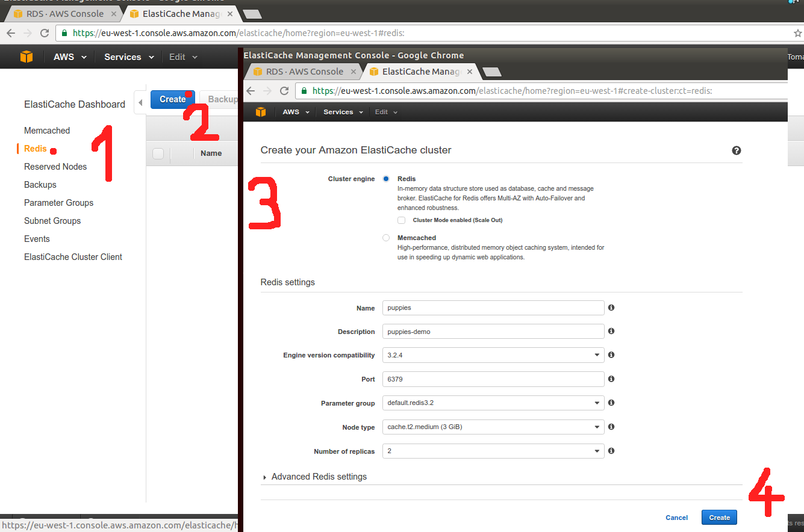Open Subnet Groups in the sidebar
804x532 pixels.
52,221
